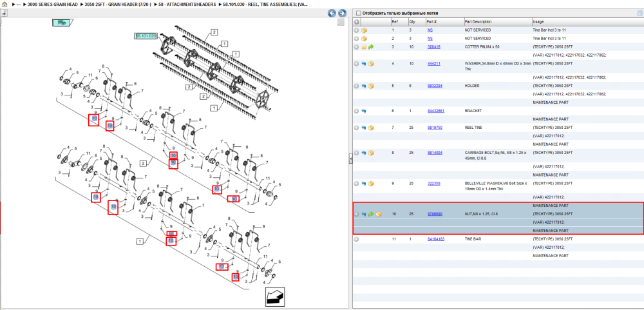Image resolution: width=644 pixels, height=310 pixels.
Task: Click the plus icon in the TINE BAR row
Action: pos(357,239)
